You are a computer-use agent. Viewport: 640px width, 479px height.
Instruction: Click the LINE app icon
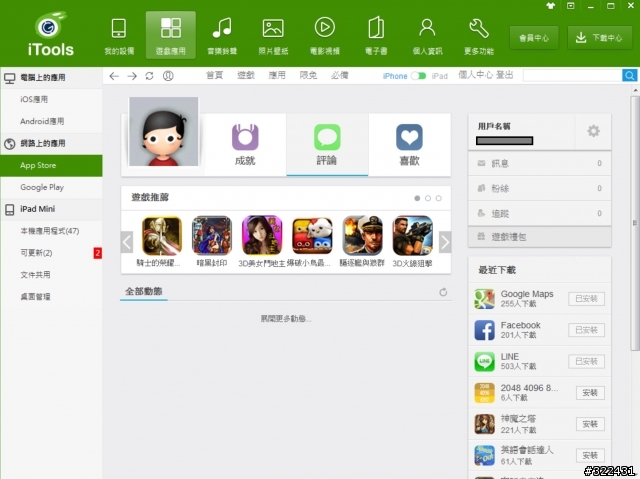point(484,361)
